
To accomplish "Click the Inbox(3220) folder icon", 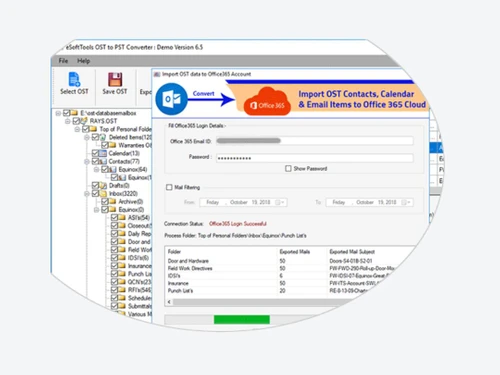I will click(x=103, y=193).
